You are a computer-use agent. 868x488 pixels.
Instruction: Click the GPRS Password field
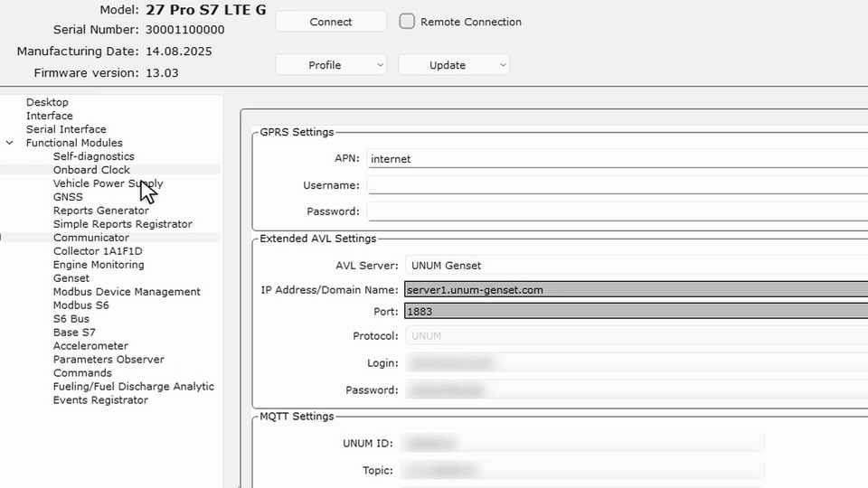click(x=617, y=211)
